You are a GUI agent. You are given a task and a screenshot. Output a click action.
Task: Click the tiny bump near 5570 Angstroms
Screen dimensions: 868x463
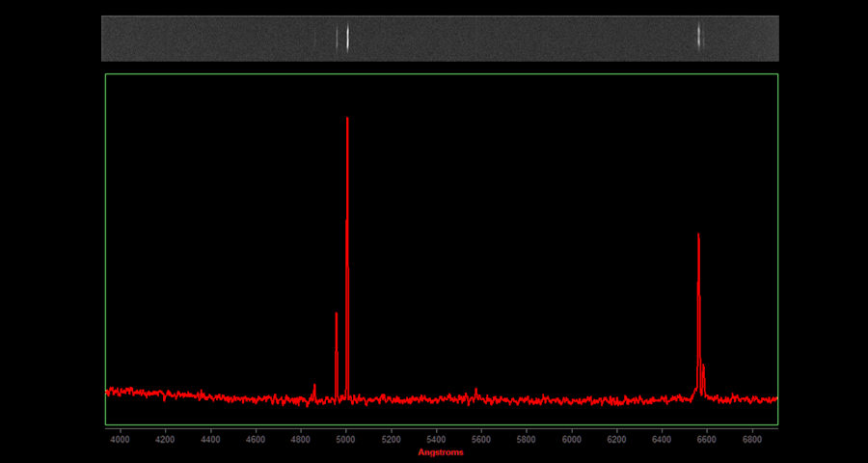(475, 391)
